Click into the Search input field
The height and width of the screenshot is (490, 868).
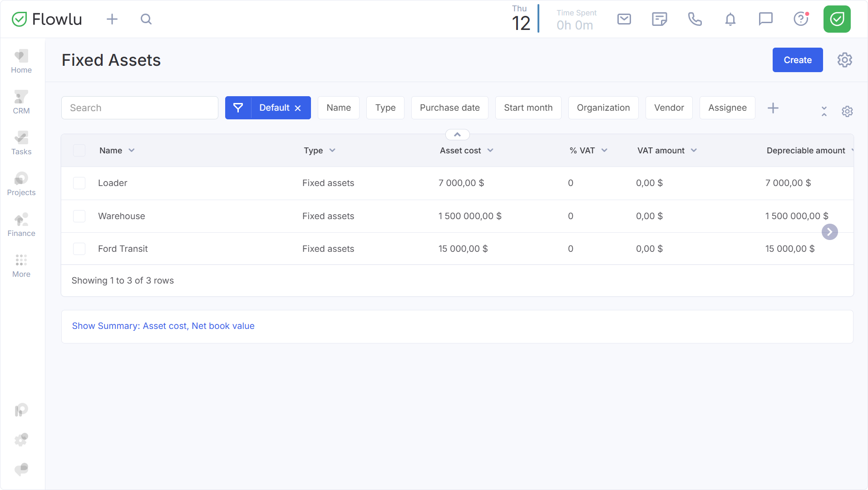coord(140,108)
